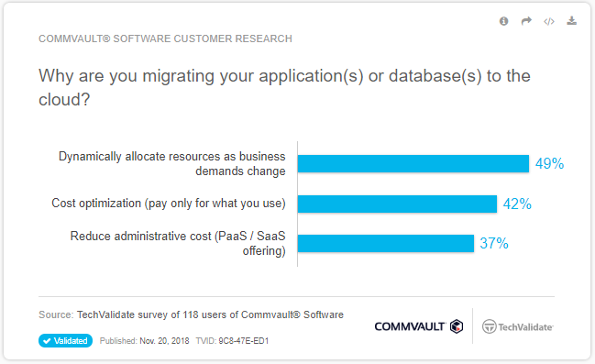Viewport: 595px width, 364px height.
Task: Click the Commvault logo
Action: (419, 326)
